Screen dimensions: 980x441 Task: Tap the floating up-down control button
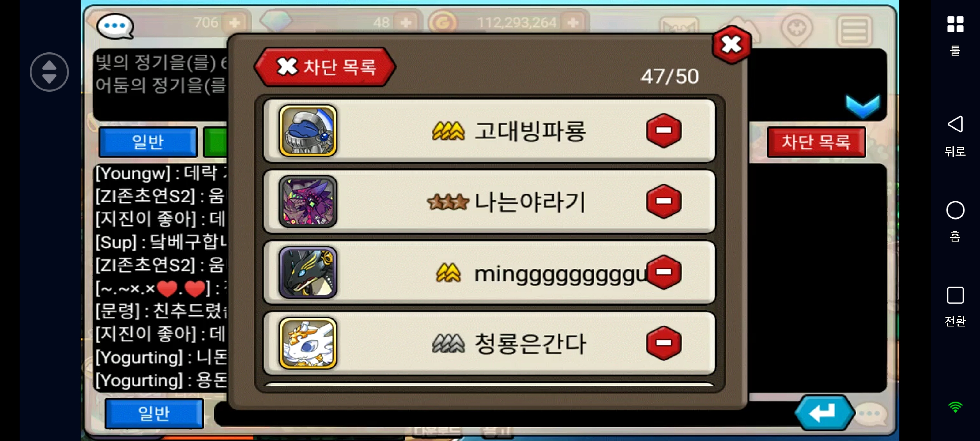click(x=49, y=72)
